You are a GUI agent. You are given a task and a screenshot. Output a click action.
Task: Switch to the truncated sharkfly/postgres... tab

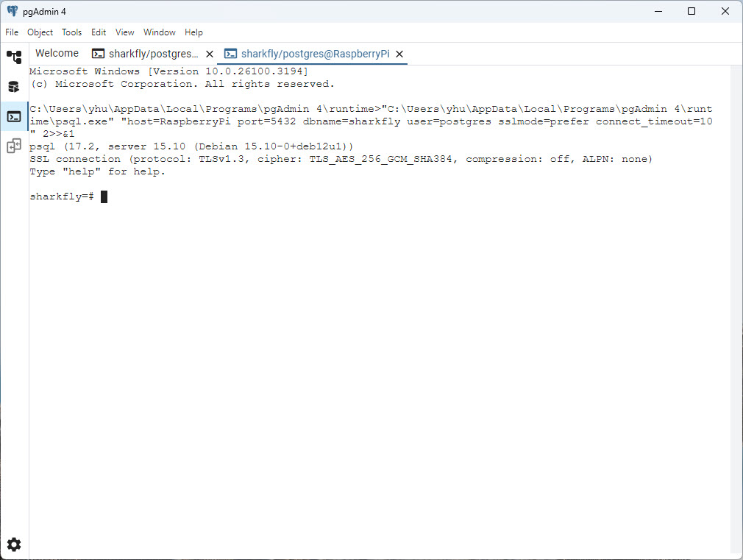click(x=154, y=54)
